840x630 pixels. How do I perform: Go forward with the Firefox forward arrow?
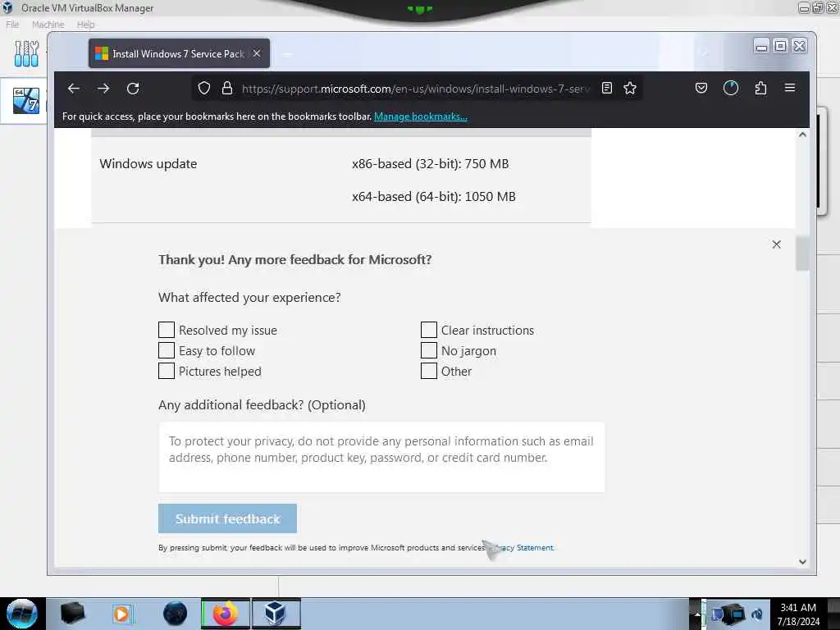click(x=103, y=89)
